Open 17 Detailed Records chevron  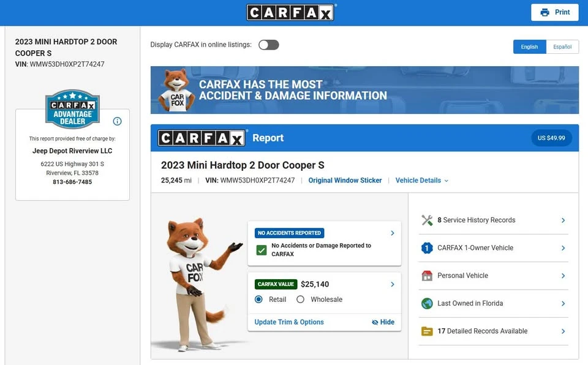coord(563,331)
